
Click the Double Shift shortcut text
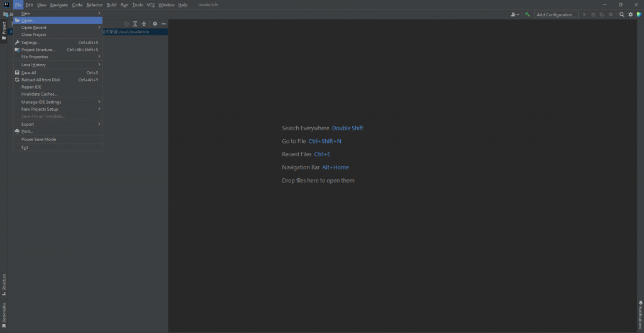[x=347, y=128]
